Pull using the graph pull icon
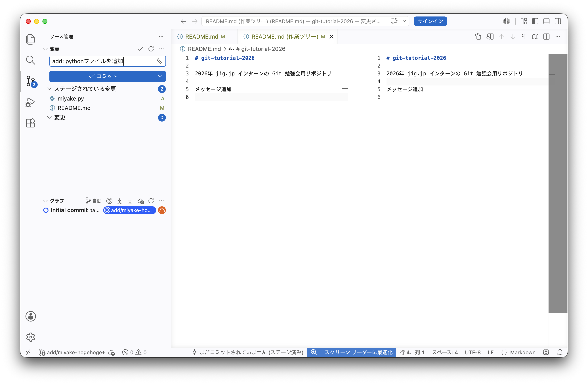This screenshot has width=588, height=384. click(130, 201)
